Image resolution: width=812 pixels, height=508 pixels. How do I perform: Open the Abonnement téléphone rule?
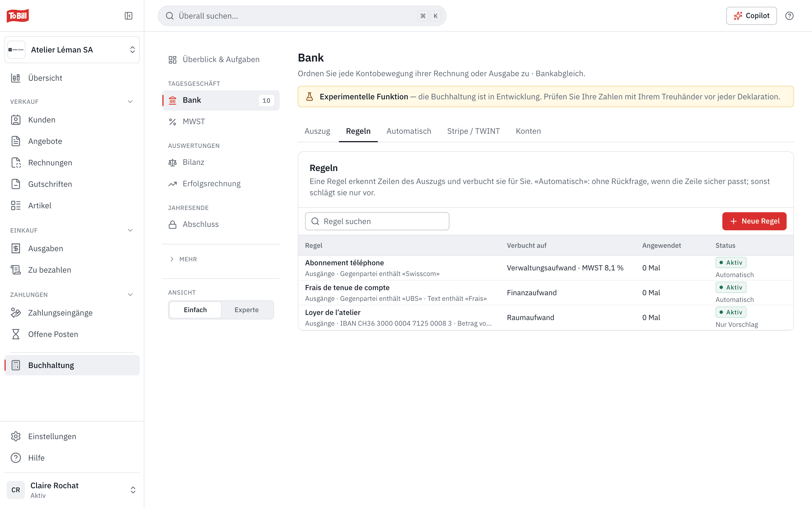546,268
